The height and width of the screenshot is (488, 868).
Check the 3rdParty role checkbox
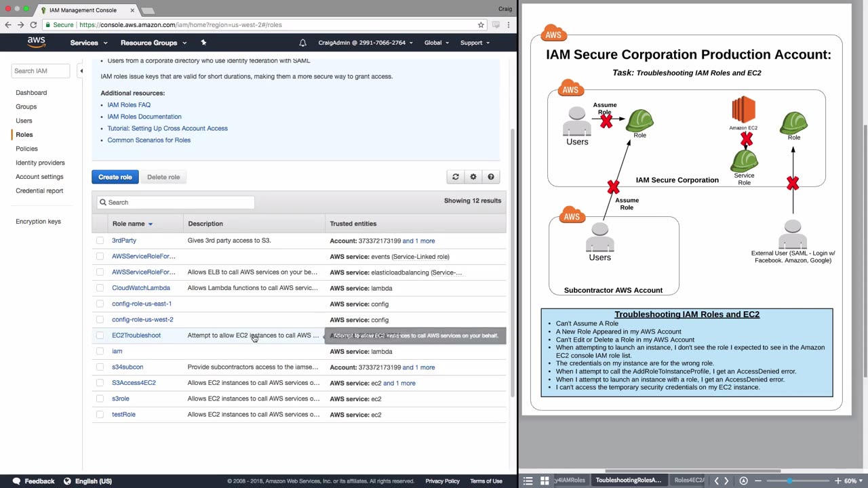click(100, 241)
